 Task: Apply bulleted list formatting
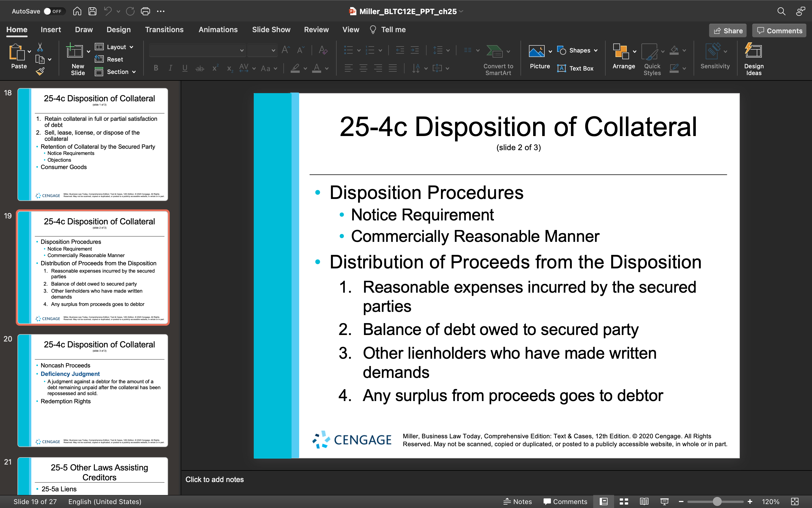click(348, 51)
